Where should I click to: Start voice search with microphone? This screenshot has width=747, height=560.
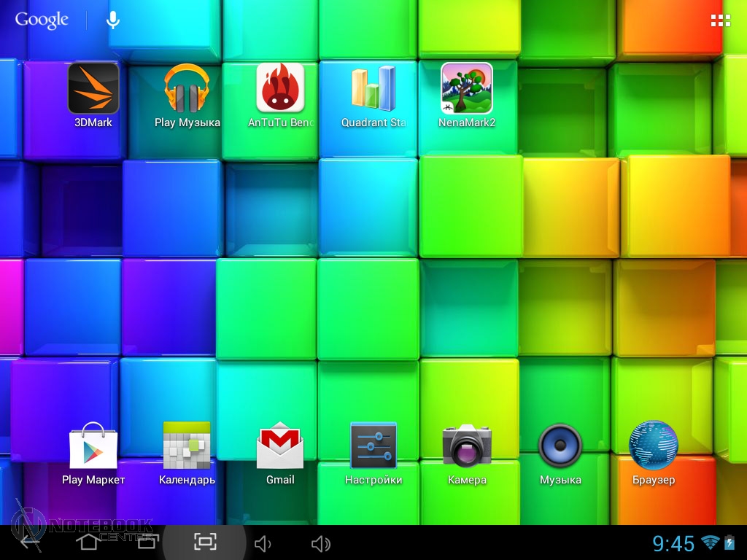point(113,20)
